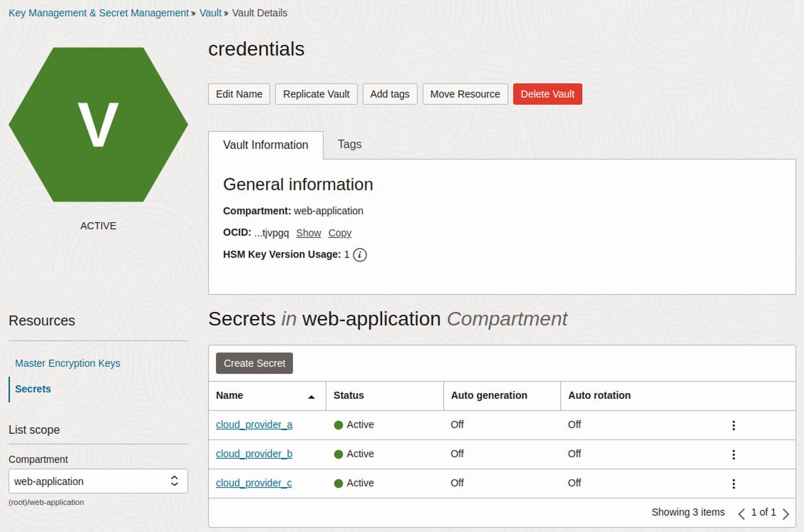
Task: Select Master Encryption Keys in Resources sidebar
Action: click(x=67, y=364)
